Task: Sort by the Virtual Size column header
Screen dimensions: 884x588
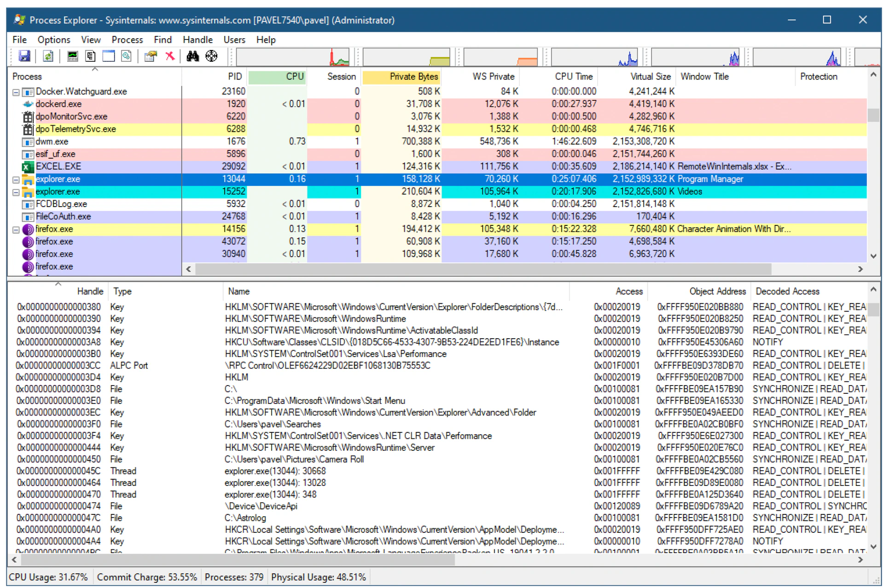Action: pos(637,76)
